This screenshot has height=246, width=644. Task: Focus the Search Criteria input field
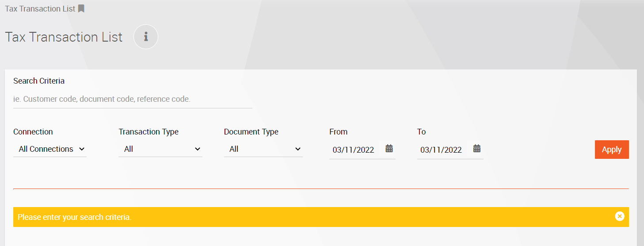point(133,99)
